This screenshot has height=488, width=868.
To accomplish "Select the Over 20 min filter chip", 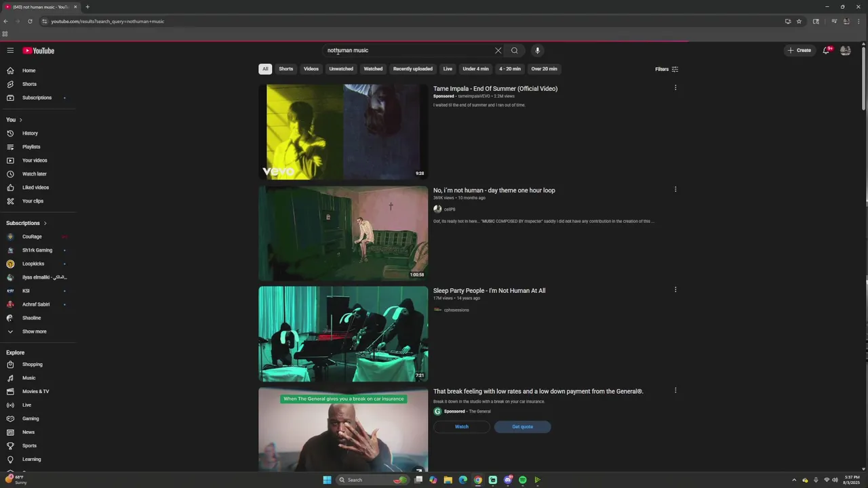I will tap(545, 69).
